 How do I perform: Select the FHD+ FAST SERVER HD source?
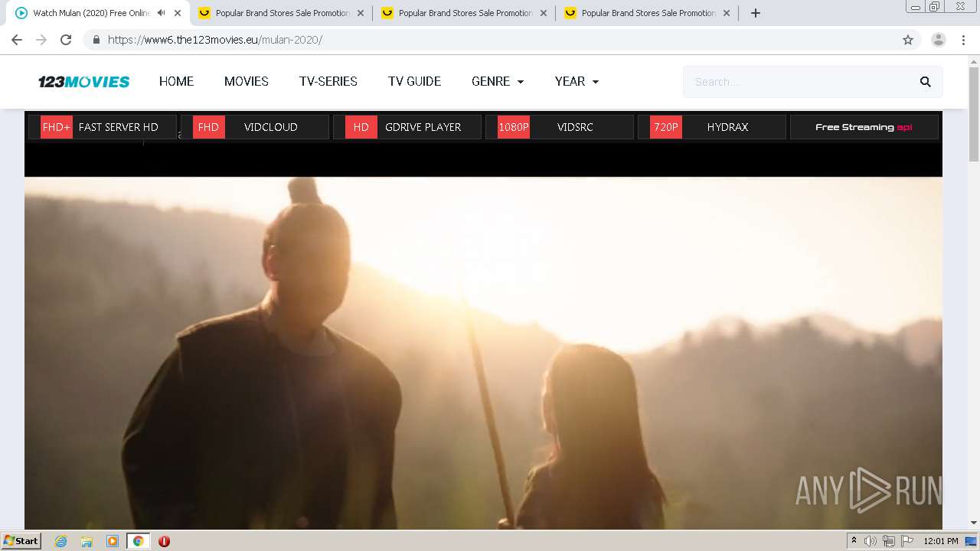103,127
